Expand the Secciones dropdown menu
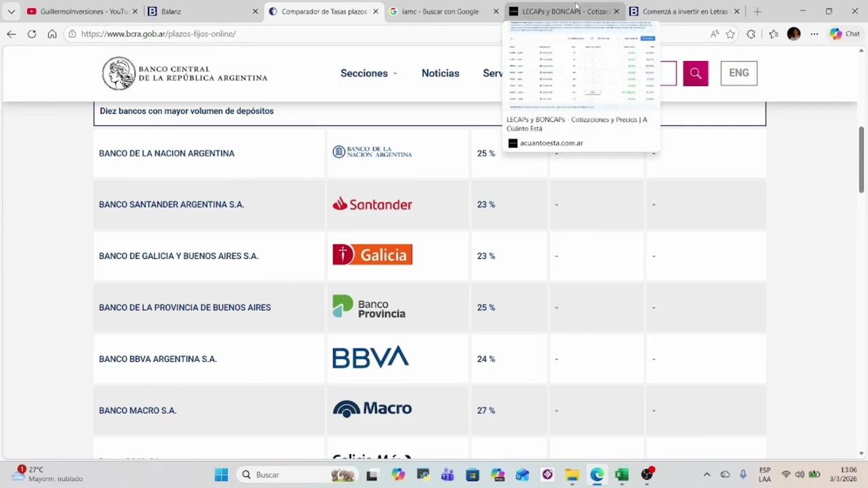Viewport: 868px width, 488px height. point(369,73)
